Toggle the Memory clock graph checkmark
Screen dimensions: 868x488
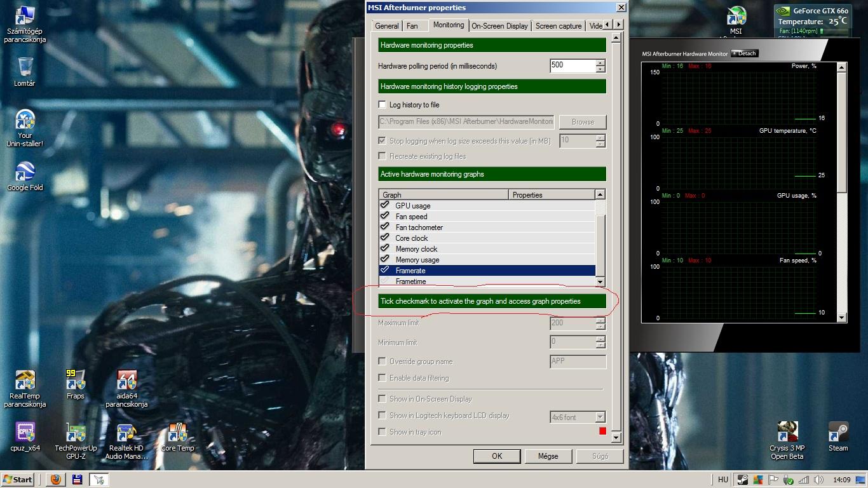(384, 248)
